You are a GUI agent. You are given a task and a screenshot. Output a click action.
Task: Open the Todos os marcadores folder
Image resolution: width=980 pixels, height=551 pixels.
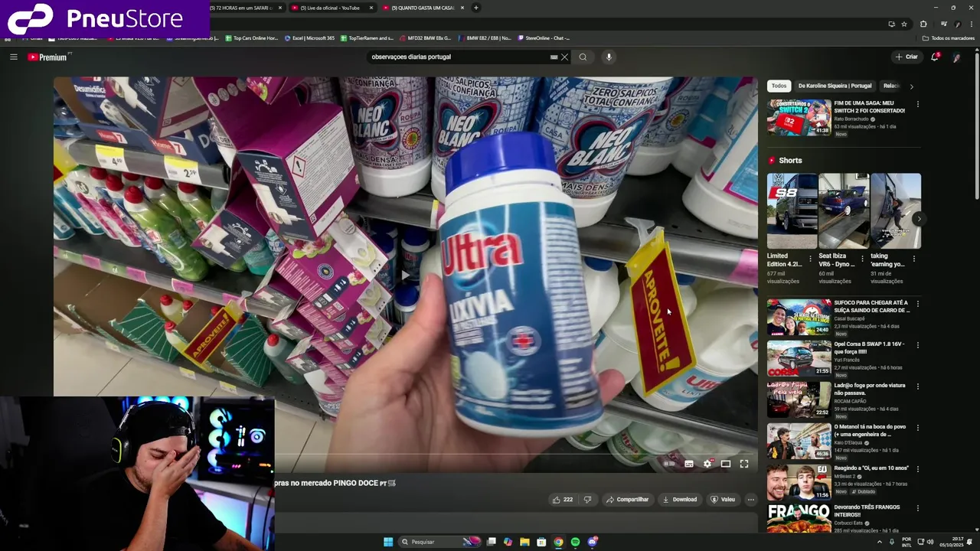tap(949, 37)
